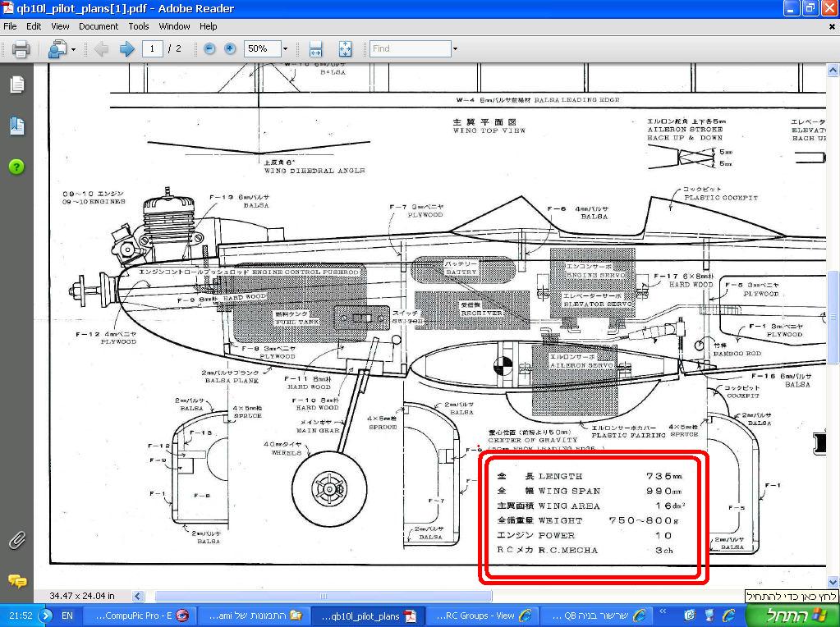Screen dimensions: 840x627
Task: Click the vertical scrollbar down arrow
Action: click(x=833, y=582)
